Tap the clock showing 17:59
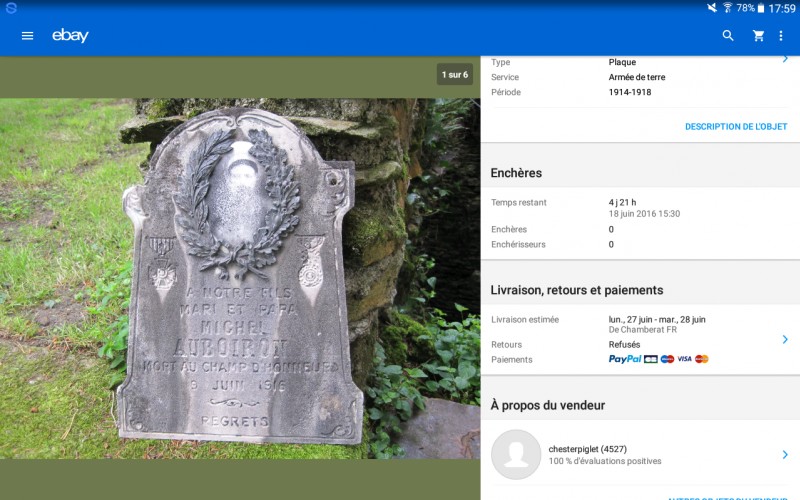 click(x=782, y=8)
